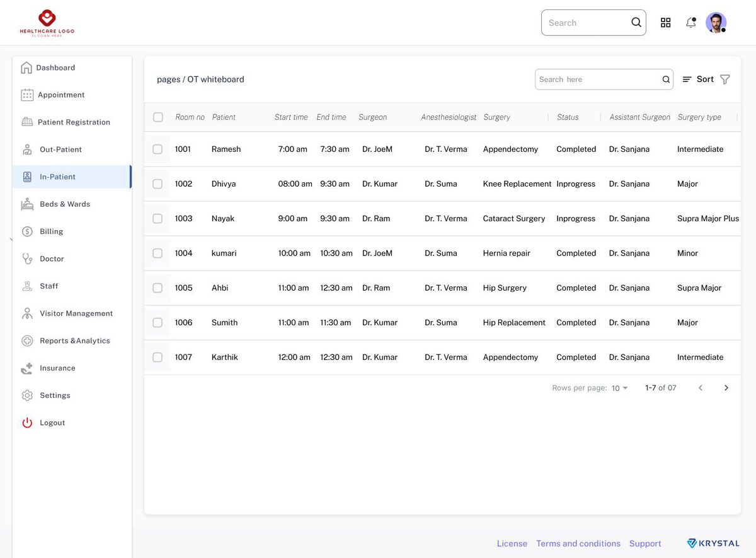756x558 pixels.
Task: Click the Out-Patient sidebar icon
Action: coord(27,149)
